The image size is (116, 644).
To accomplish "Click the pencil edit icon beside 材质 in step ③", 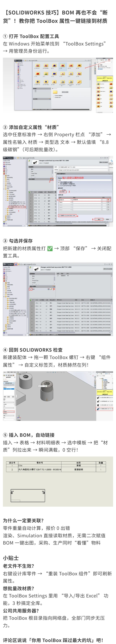I will [51, 289].
